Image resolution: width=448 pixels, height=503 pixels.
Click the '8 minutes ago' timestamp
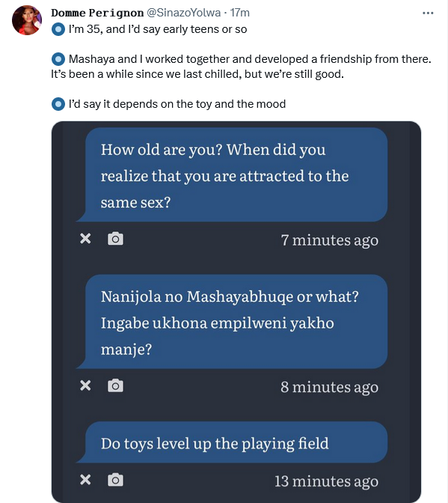pos(330,387)
